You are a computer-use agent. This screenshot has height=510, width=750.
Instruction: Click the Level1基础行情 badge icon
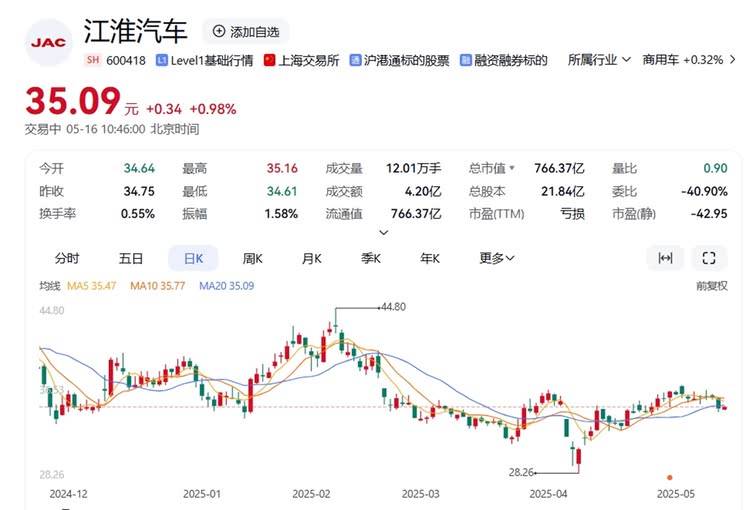click(x=162, y=60)
